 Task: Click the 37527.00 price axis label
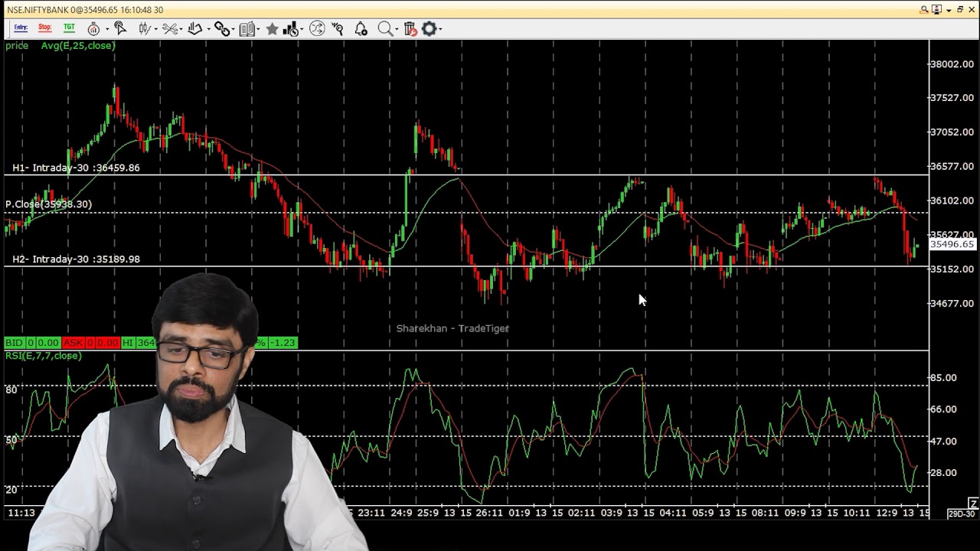(952, 98)
